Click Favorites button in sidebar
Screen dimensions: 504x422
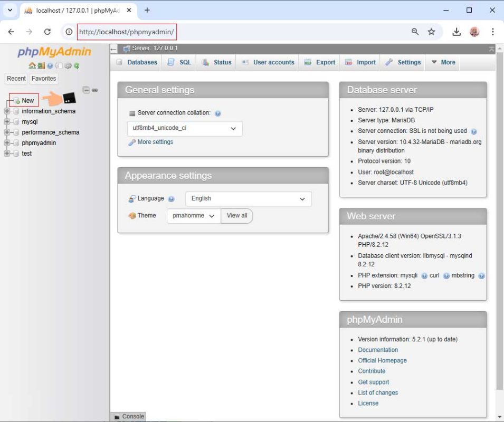[x=44, y=79]
